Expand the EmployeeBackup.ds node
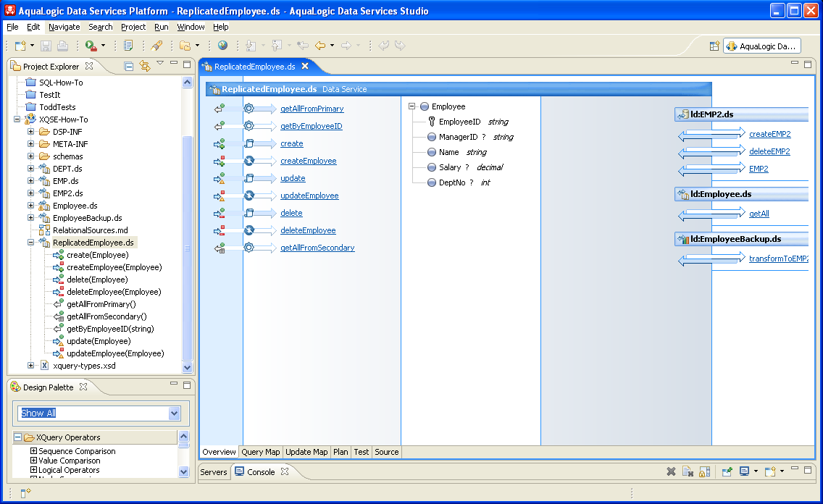Viewport: 823px width, 504px height. [x=30, y=218]
